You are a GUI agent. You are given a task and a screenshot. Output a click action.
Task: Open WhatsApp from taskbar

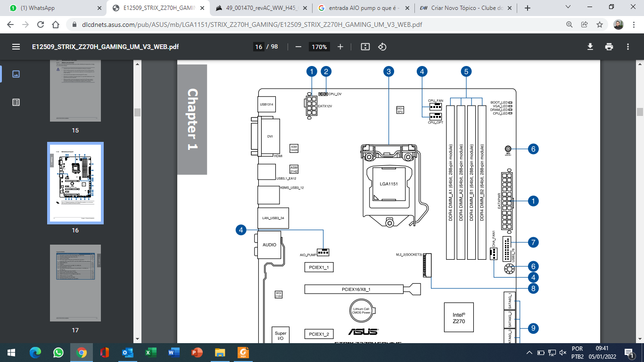coord(58,353)
